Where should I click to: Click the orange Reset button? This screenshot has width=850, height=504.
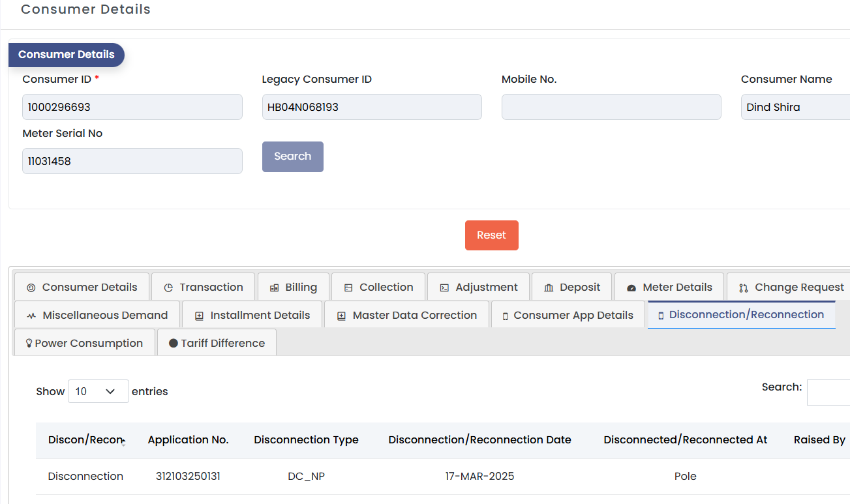(491, 235)
